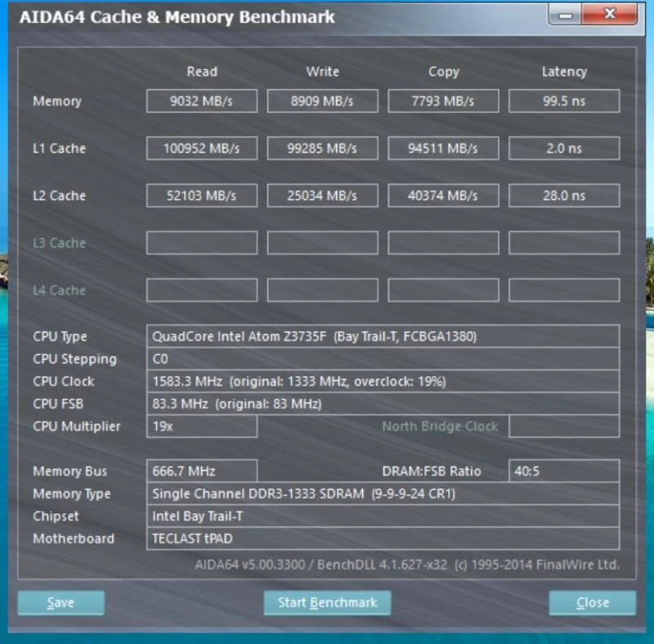This screenshot has height=644, width=654.
Task: Select L2 Cache Read 52103 MB/s
Action: coord(202,195)
